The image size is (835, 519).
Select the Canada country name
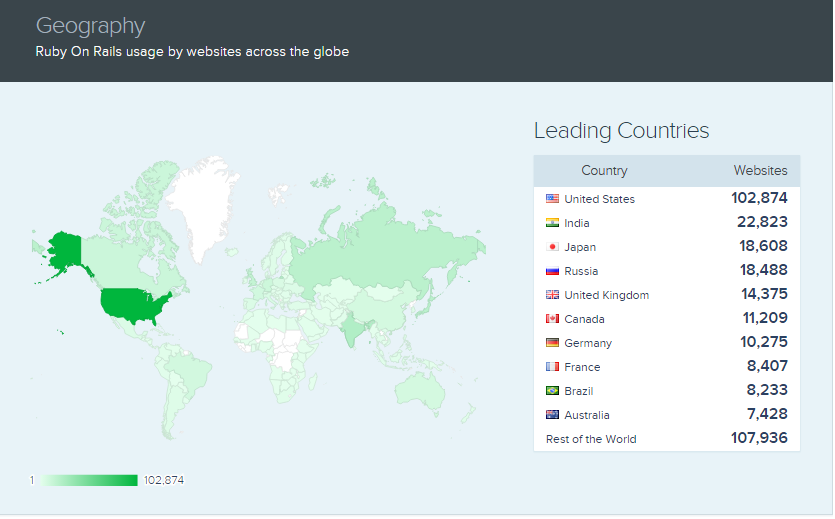point(584,319)
